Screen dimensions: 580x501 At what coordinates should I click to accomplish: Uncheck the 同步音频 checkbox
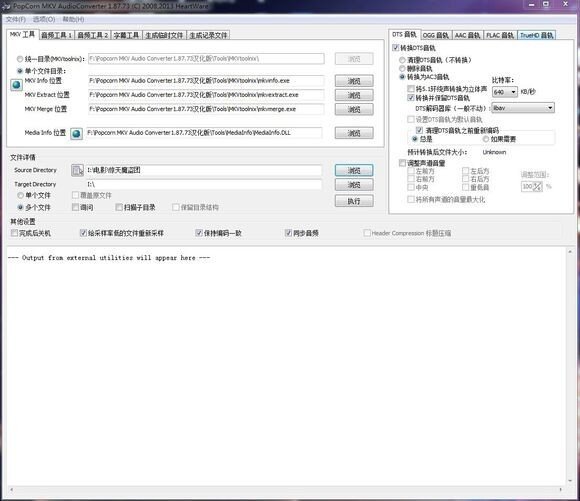(x=288, y=233)
